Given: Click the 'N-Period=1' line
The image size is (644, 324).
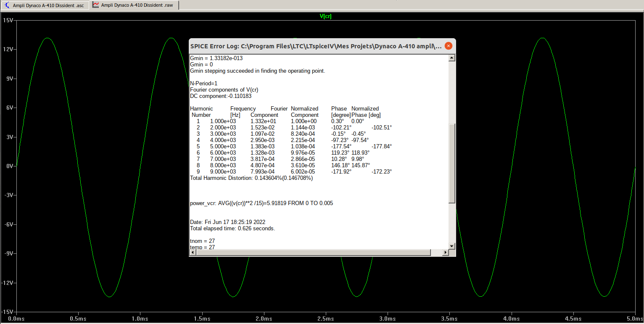Looking at the screenshot, I should (204, 84).
